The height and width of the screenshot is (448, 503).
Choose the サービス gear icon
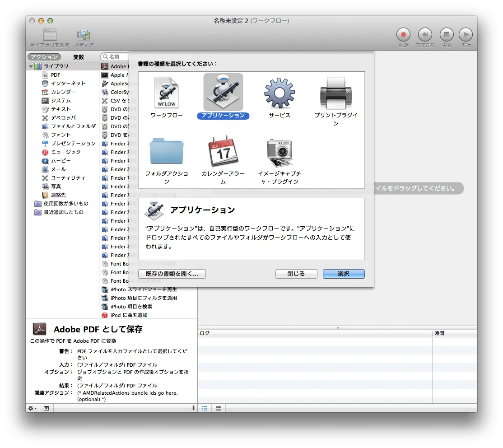coord(279,93)
